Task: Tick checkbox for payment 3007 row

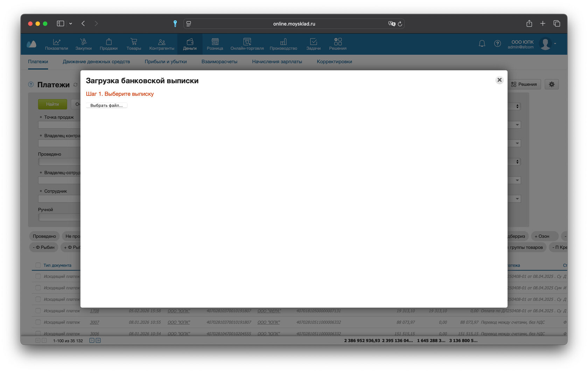Action: coord(38,322)
